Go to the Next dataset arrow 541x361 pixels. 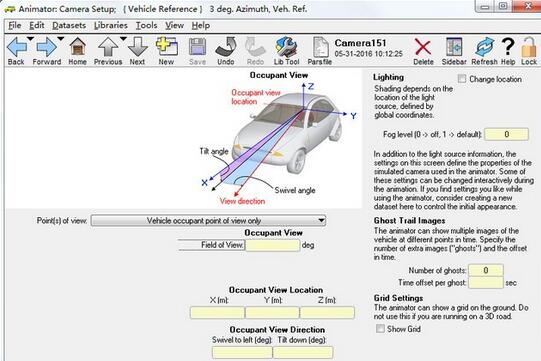pyautogui.click(x=138, y=47)
